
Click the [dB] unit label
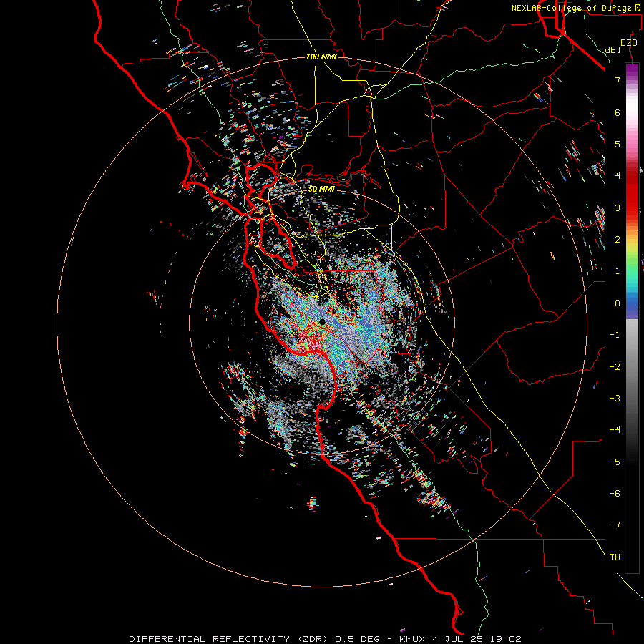pyautogui.click(x=611, y=49)
